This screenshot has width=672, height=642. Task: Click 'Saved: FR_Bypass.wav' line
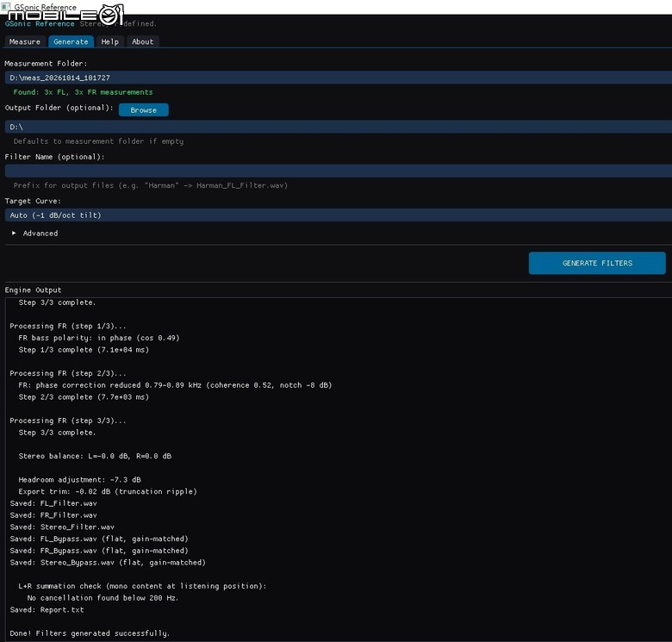[99, 551]
